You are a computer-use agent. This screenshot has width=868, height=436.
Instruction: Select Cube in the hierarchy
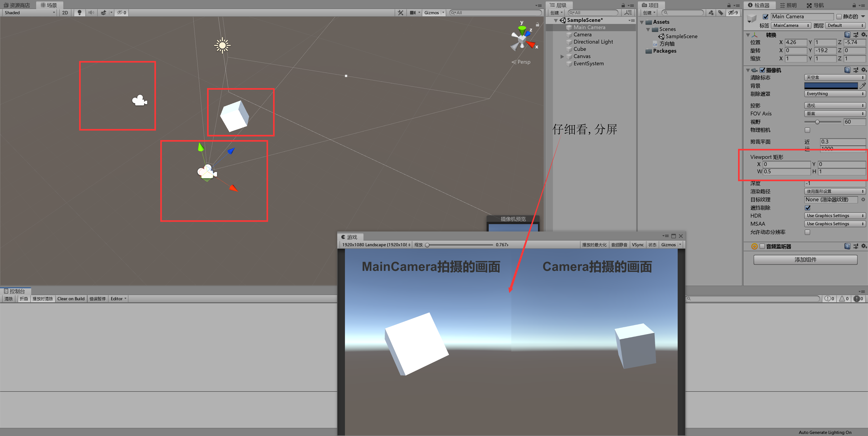click(x=580, y=49)
